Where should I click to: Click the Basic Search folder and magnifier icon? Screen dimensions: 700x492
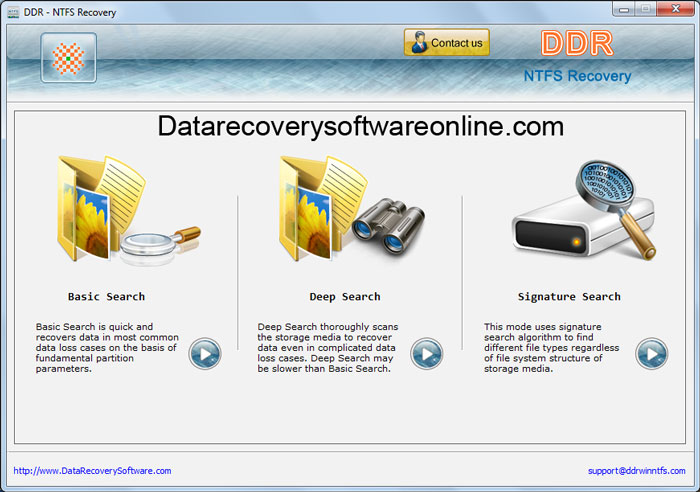tap(129, 209)
